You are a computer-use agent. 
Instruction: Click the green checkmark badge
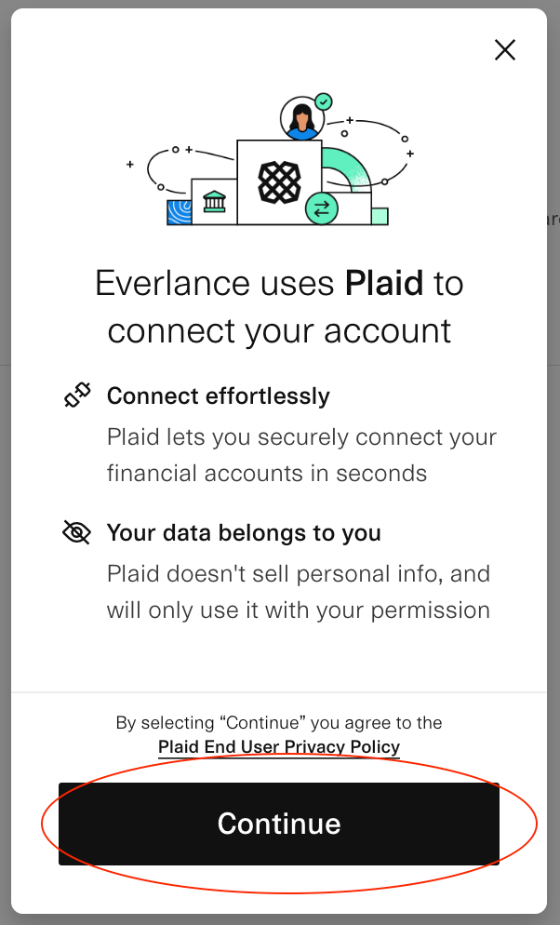click(323, 101)
